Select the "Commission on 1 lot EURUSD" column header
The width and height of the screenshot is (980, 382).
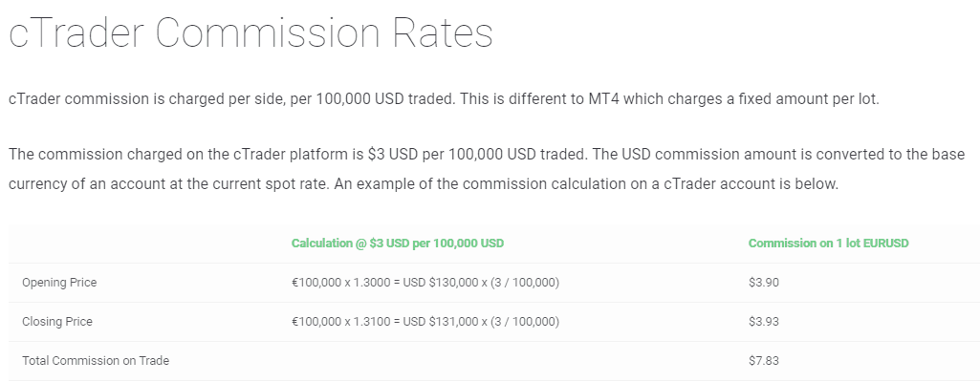coord(828,244)
